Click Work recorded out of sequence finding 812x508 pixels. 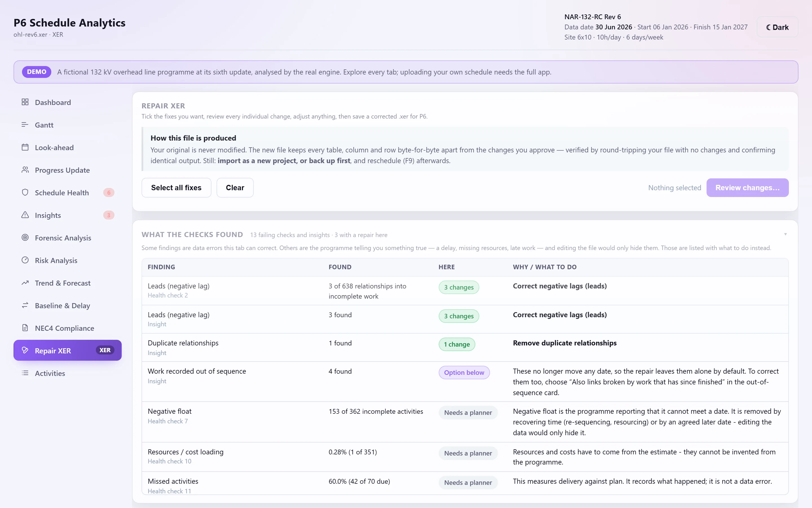pyautogui.click(x=197, y=371)
